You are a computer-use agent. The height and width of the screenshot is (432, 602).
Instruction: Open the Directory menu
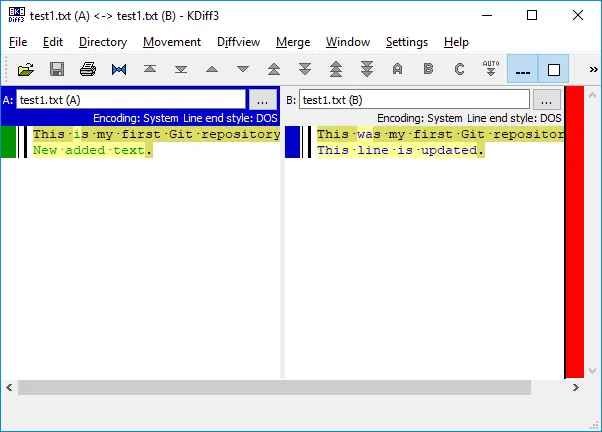click(103, 42)
